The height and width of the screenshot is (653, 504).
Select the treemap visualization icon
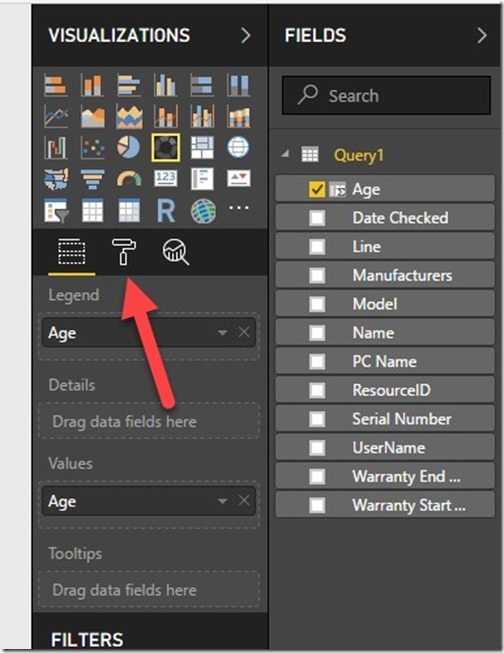coord(202,147)
